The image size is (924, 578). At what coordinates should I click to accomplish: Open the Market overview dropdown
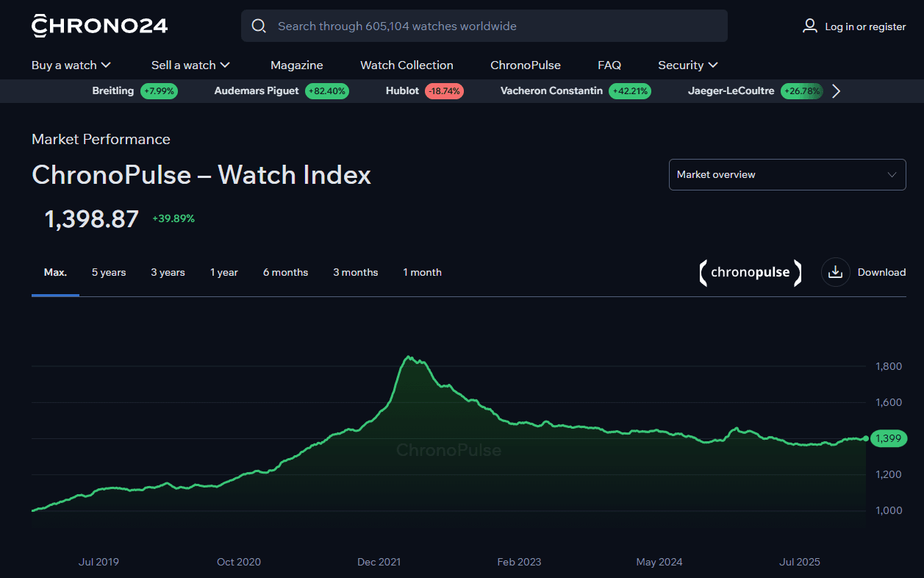click(x=787, y=175)
